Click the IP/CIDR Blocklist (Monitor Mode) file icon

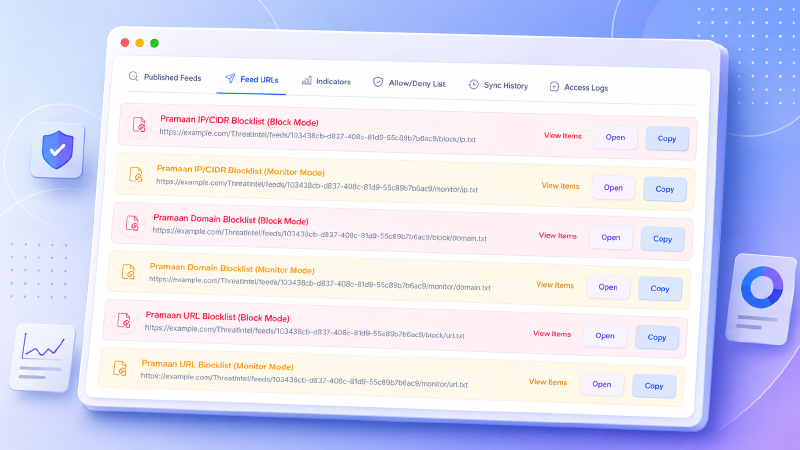tap(135, 174)
